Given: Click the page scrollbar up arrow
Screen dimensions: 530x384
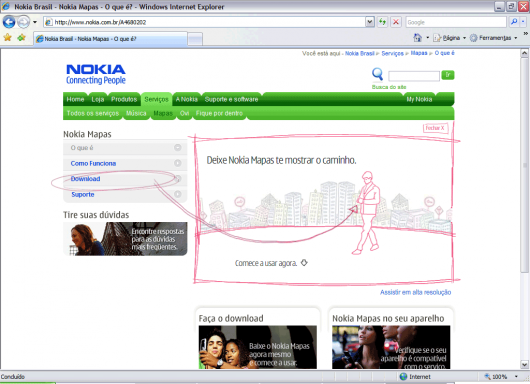Looking at the screenshot, I should pos(524,53).
